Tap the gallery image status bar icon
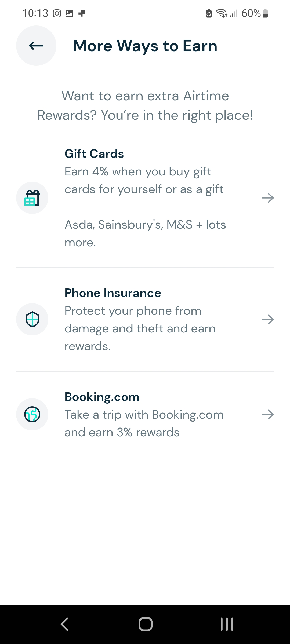 coord(69,13)
